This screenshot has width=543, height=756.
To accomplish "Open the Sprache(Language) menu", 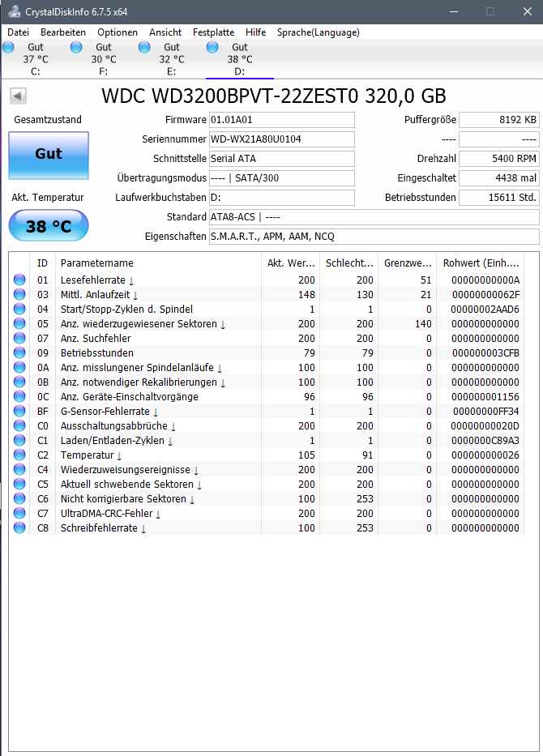I will click(319, 32).
